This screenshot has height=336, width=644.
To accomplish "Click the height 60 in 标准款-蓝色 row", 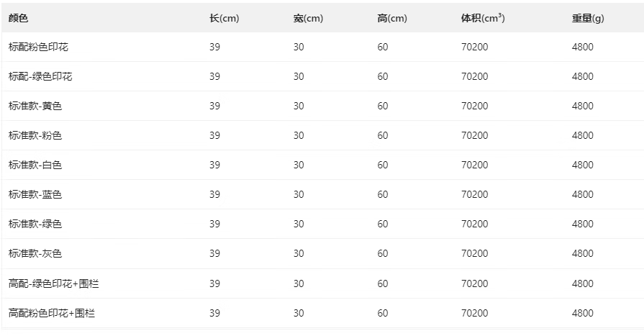I will (x=382, y=194).
